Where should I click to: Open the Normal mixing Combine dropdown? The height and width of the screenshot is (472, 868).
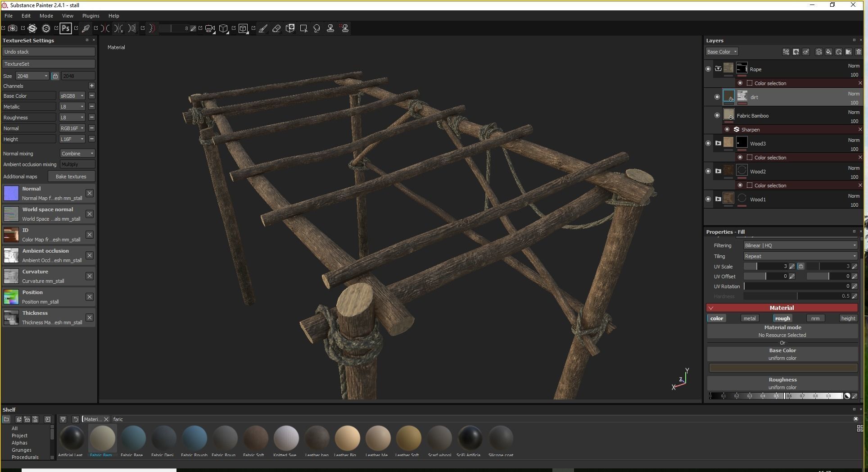click(x=77, y=154)
